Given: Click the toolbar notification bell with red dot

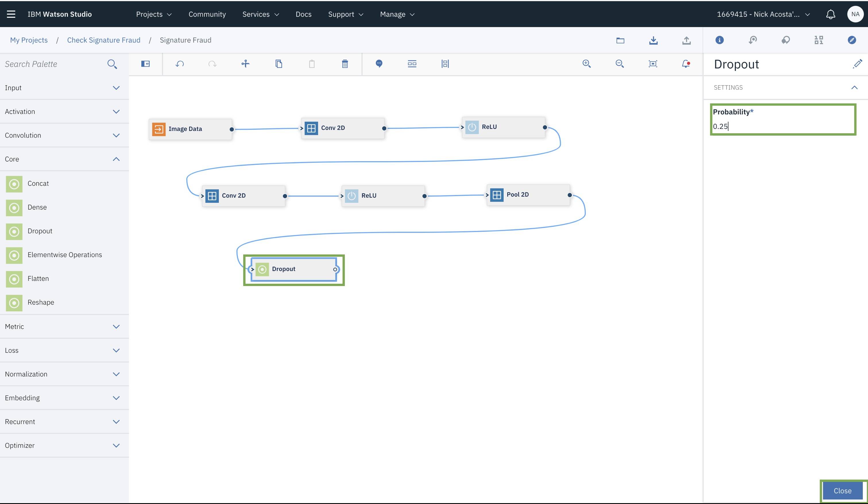Looking at the screenshot, I should pyautogui.click(x=686, y=64).
